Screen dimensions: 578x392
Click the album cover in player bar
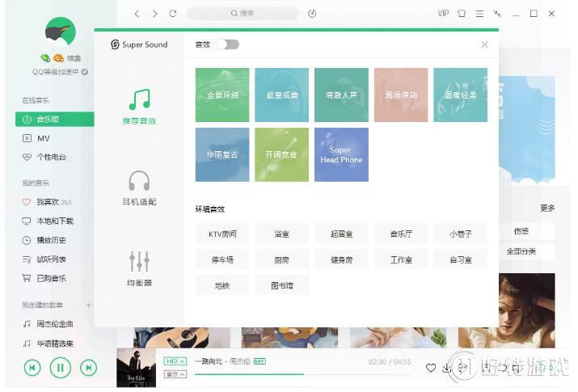[x=136, y=368]
